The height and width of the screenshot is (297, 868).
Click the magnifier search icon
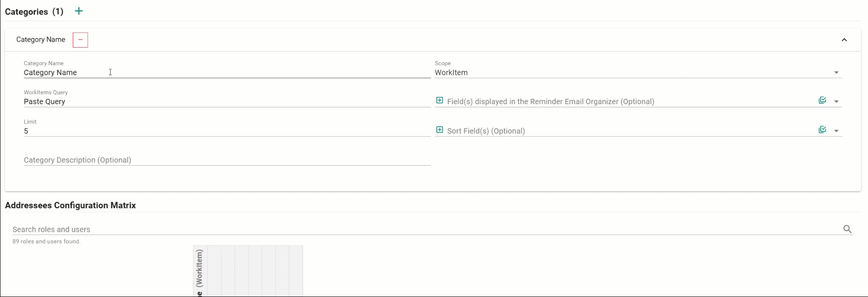coord(848,230)
